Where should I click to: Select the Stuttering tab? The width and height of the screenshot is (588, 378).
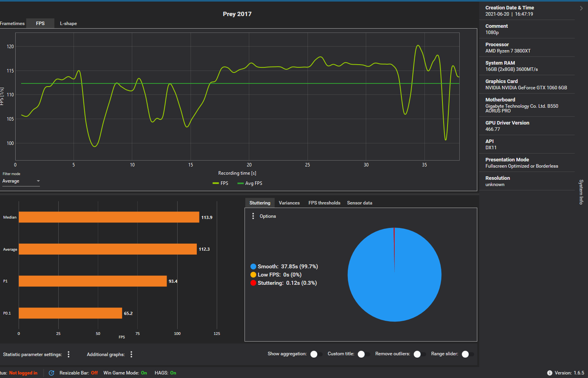click(260, 203)
